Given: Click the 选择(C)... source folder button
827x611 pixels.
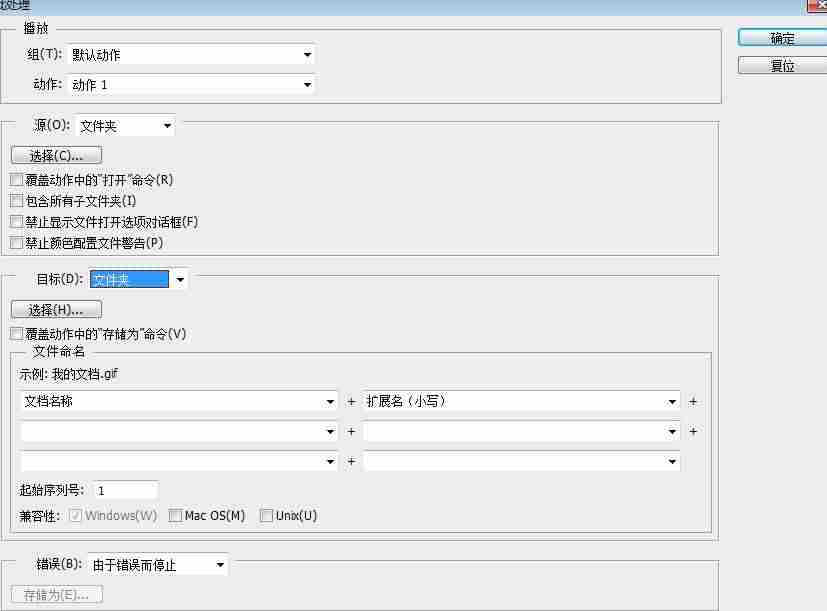Looking at the screenshot, I should coord(56,155).
